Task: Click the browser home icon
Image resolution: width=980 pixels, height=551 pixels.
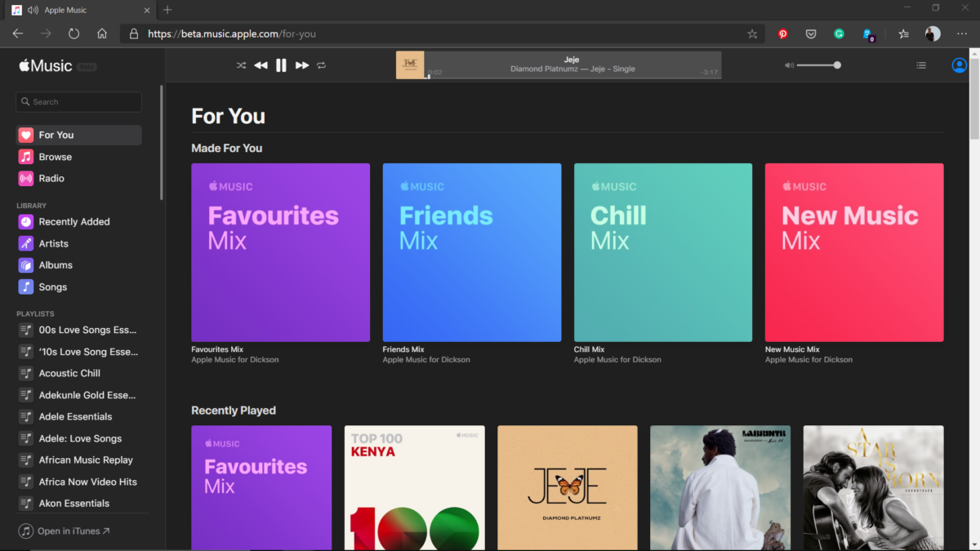Action: point(102,33)
